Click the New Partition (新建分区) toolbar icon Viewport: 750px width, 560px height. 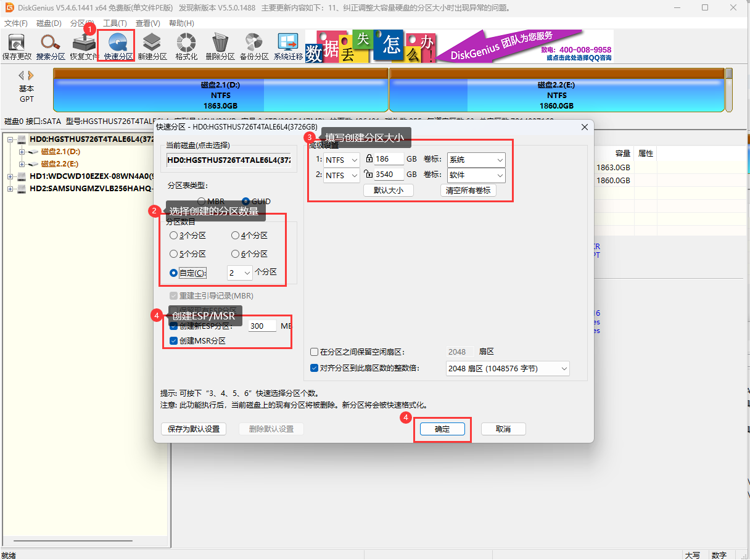(152, 47)
